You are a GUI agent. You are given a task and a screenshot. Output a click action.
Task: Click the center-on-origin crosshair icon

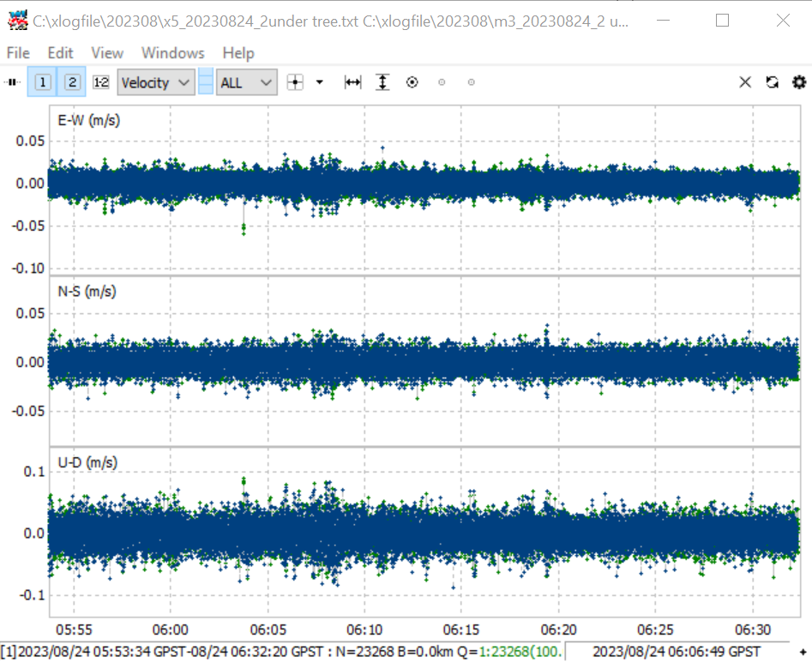pos(295,82)
